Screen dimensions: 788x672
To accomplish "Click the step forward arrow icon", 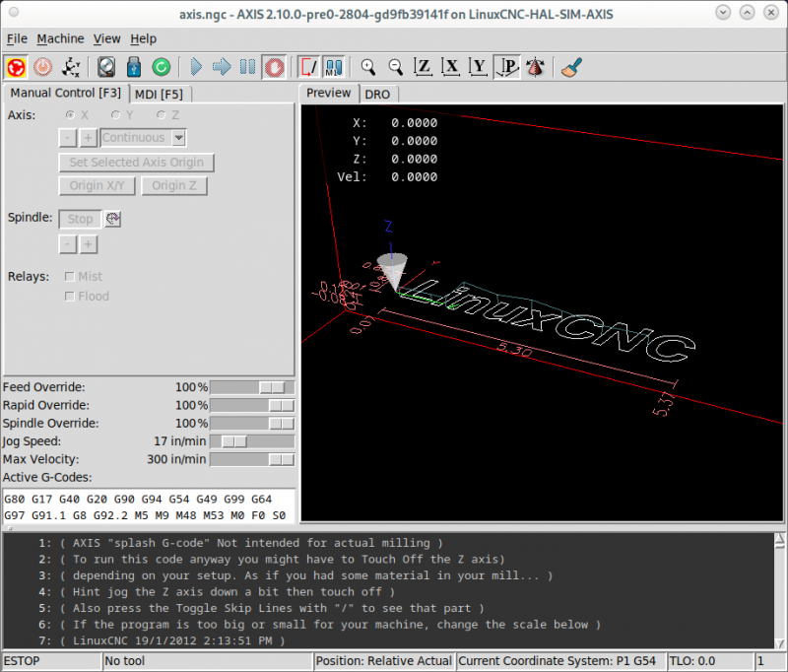I will (x=222, y=67).
